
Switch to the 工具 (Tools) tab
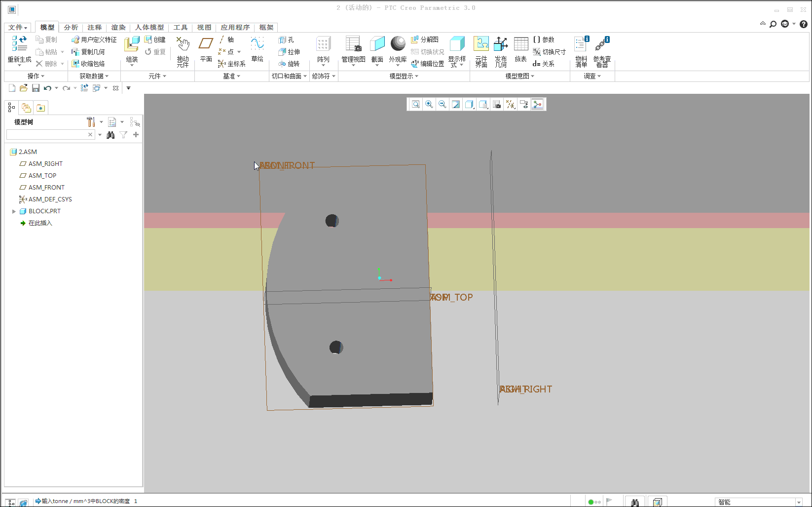181,27
